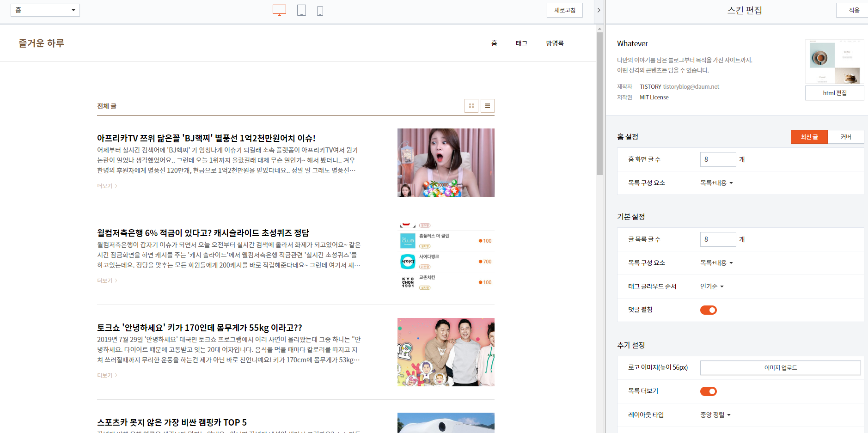Open the blog 홈 menu item
Image resolution: width=868 pixels, height=433 pixels.
pyautogui.click(x=494, y=43)
